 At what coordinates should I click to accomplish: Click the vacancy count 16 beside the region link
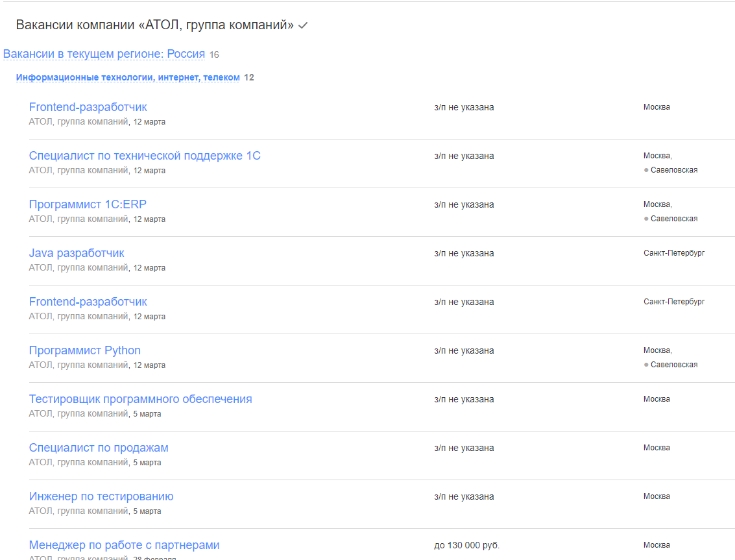coord(214,55)
